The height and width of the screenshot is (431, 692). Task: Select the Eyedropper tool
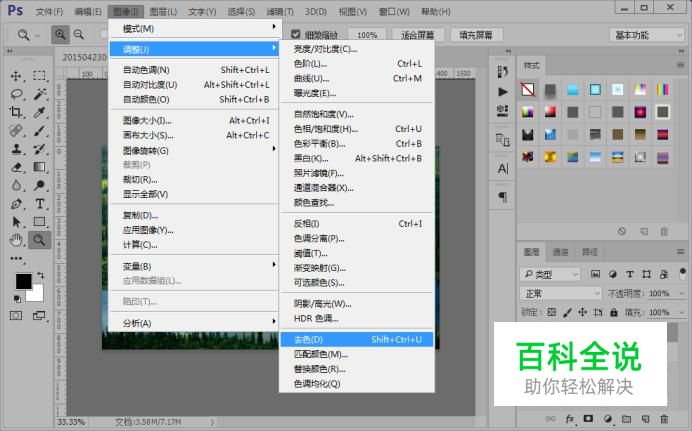(40, 112)
